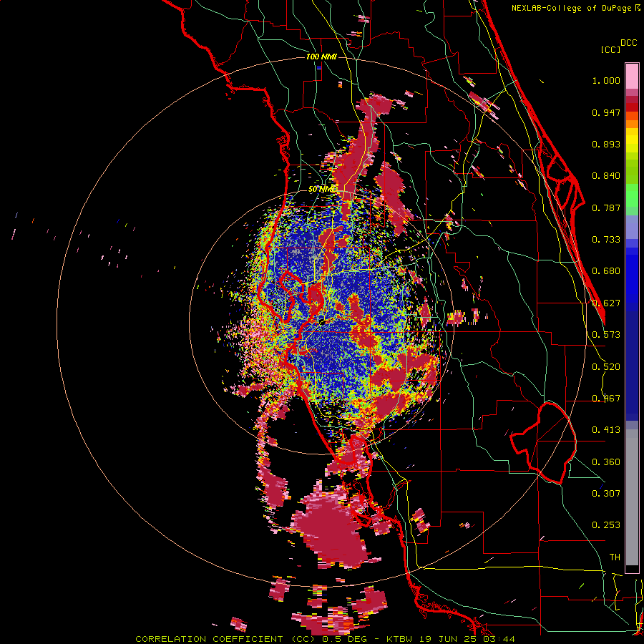Pick the pink color at legend top
The width and height of the screenshot is (644, 644).
pos(632,77)
